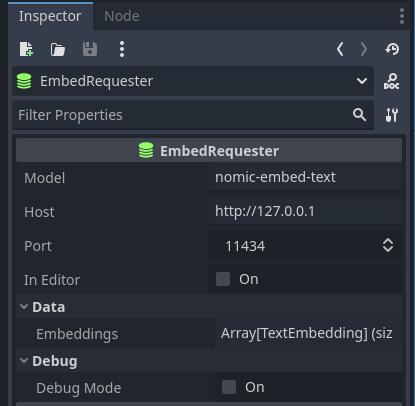Open Inspector dock options three-dot menu
The width and height of the screenshot is (415, 406).
(x=402, y=16)
